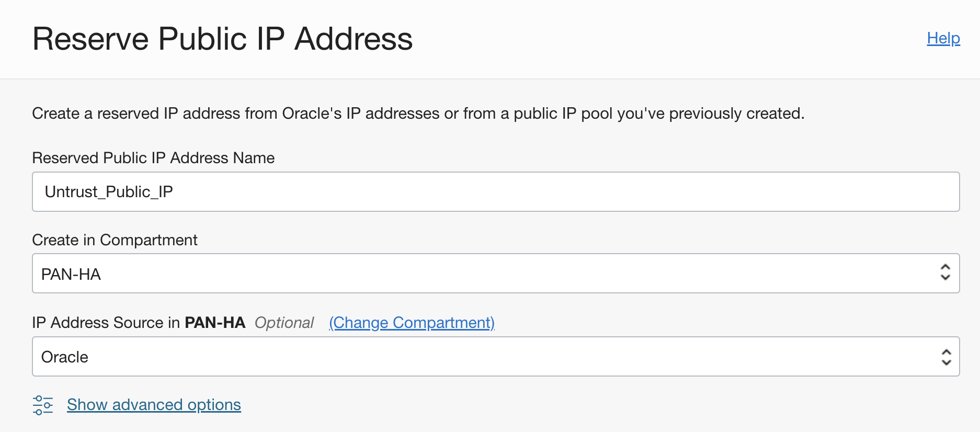Click the Optional label near IP Address Source

click(283, 323)
